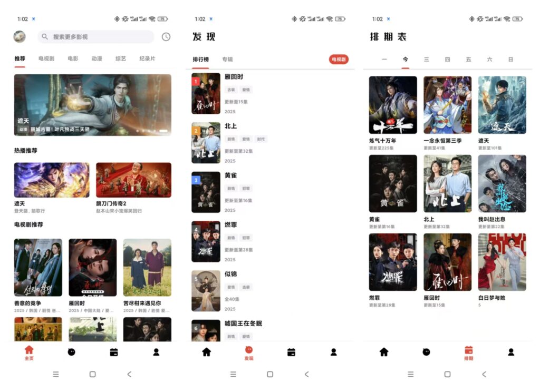Tap profile icon in 排期表 screen nav bar
The height and width of the screenshot is (392, 540).
coord(511,352)
